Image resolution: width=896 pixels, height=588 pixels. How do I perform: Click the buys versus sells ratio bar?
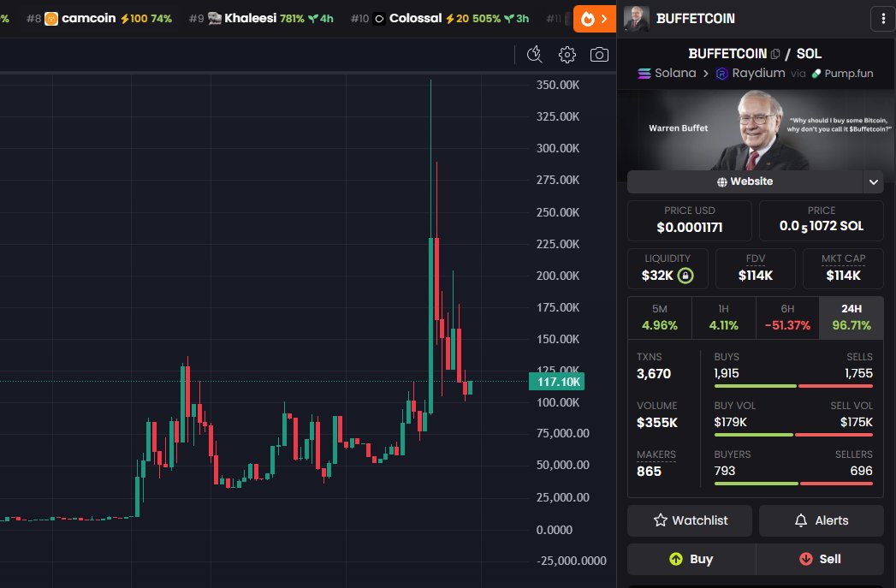[x=793, y=386]
